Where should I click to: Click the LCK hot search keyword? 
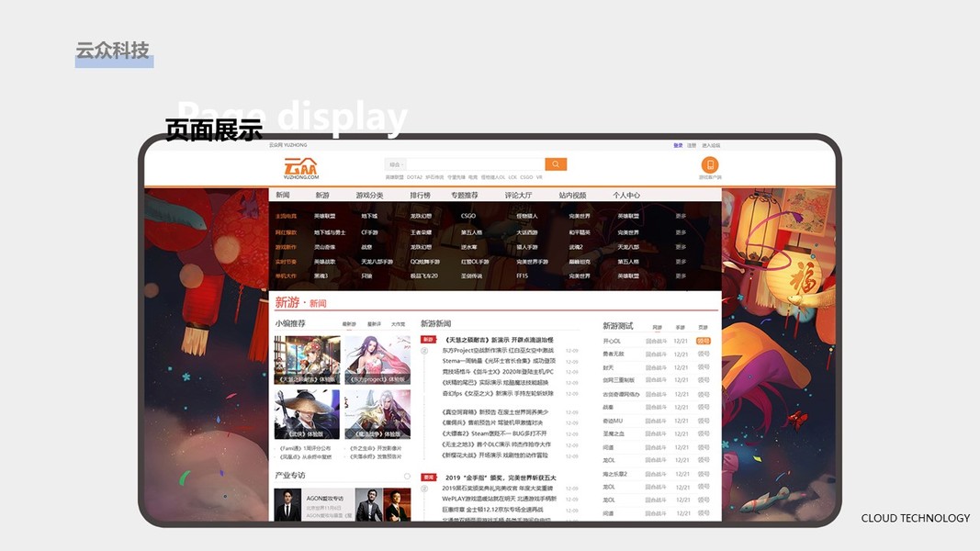click(x=513, y=177)
